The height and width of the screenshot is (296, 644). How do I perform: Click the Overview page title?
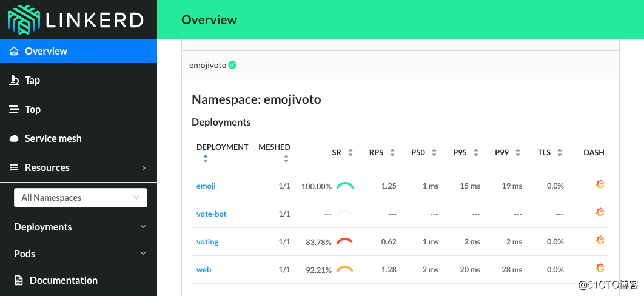coord(209,19)
